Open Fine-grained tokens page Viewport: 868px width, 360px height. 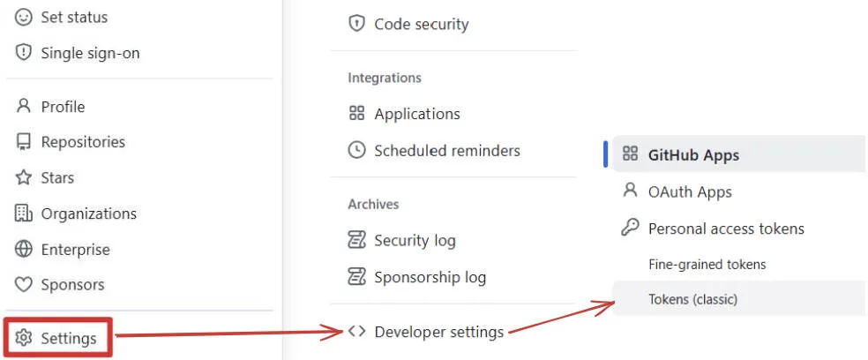[707, 264]
